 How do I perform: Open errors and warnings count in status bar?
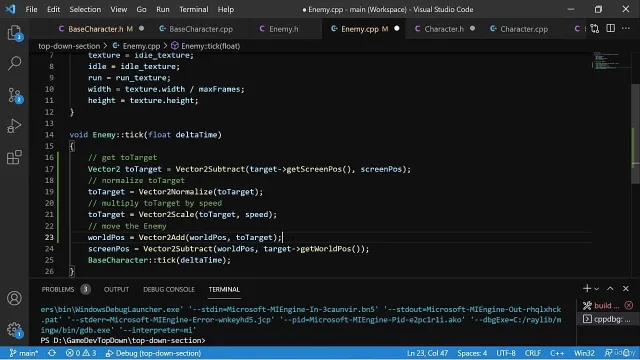tap(81, 353)
